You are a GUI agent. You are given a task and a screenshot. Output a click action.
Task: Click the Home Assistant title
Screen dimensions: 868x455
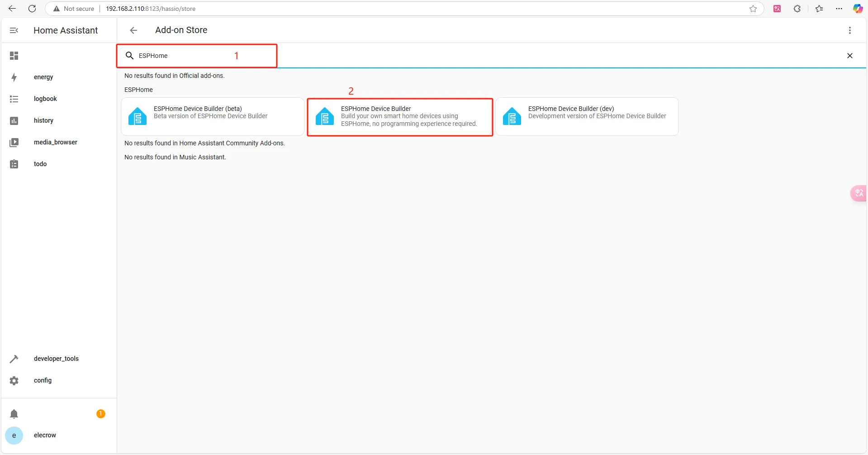click(66, 30)
